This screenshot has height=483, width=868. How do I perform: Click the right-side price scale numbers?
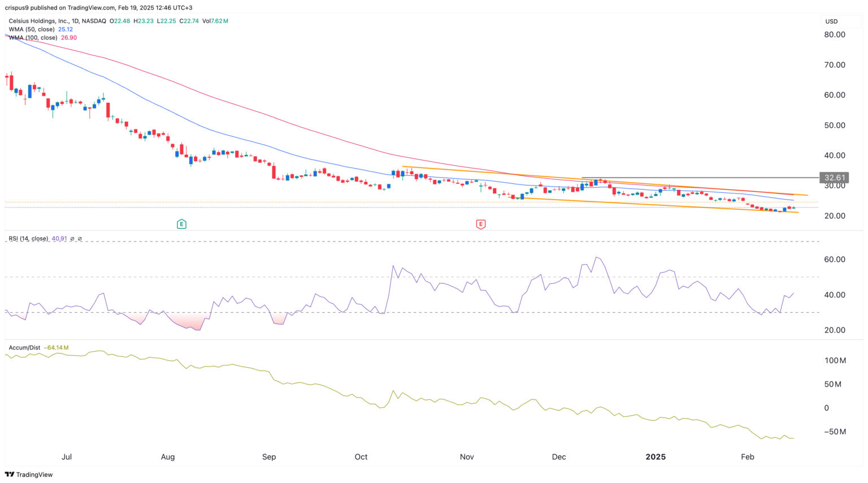click(835, 126)
